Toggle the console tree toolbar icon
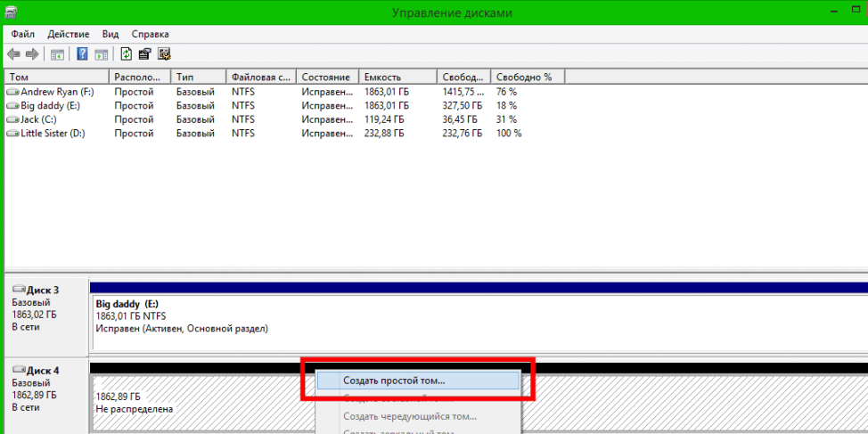Image resolution: width=868 pixels, height=434 pixels. (57, 54)
